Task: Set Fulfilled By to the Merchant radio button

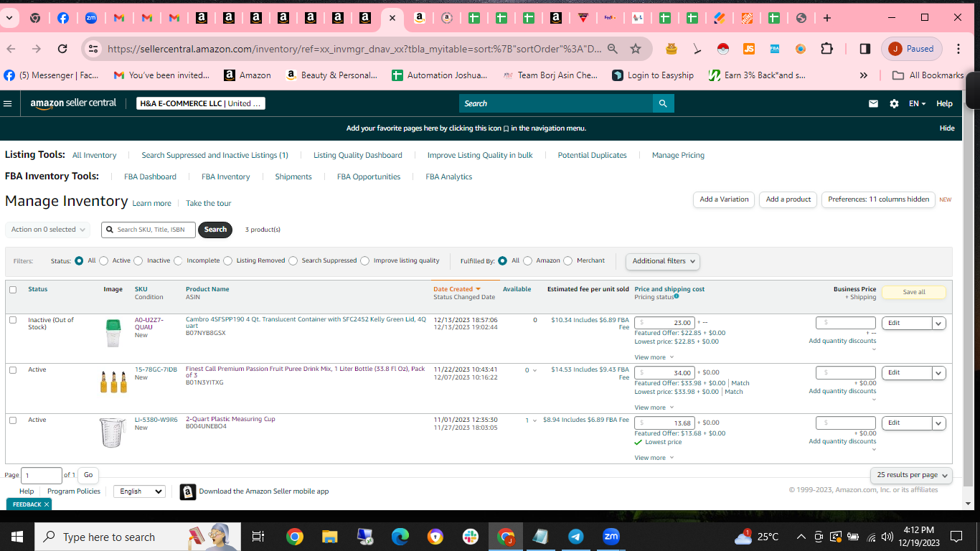Action: coord(568,261)
